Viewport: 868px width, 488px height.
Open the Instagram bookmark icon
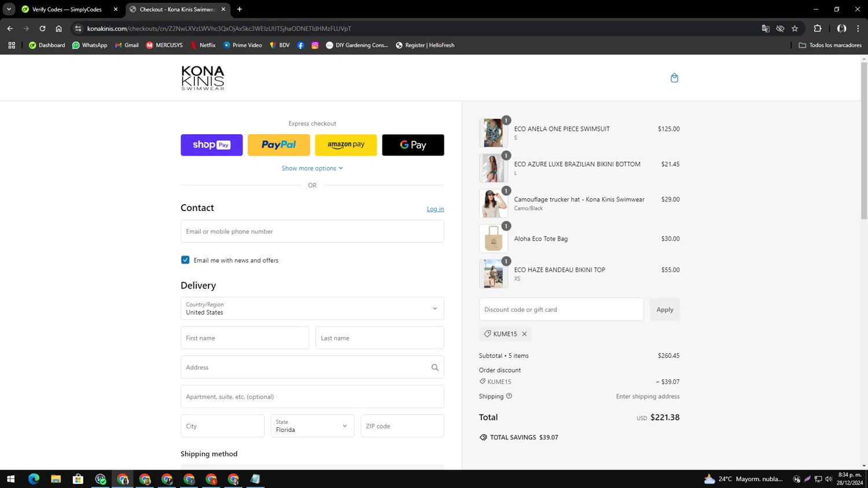pos(315,45)
